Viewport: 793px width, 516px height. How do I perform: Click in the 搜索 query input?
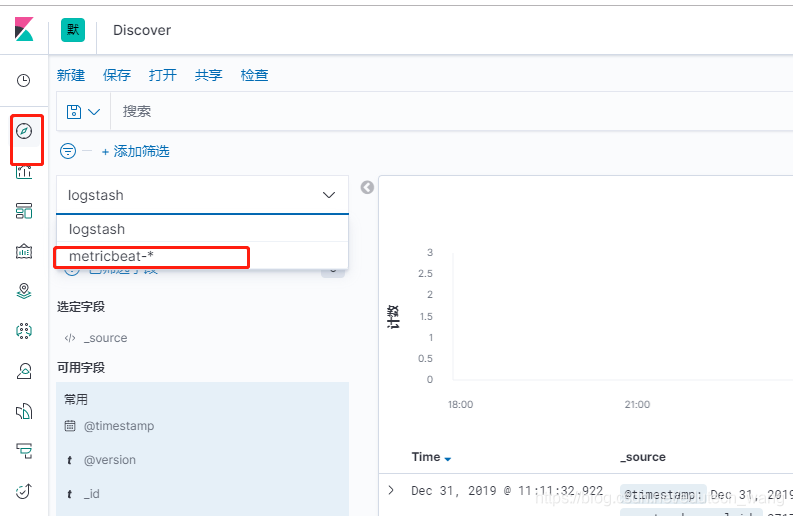coord(450,111)
